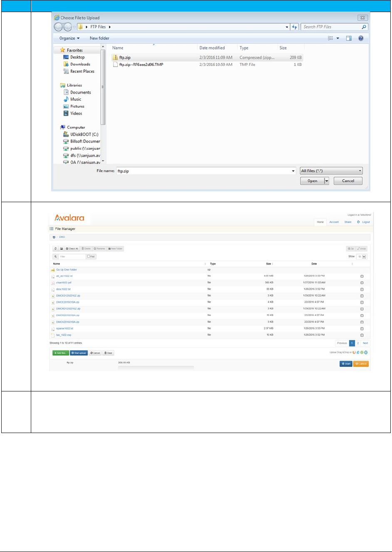The height and width of the screenshot is (552, 392).
Task: Sort by Date modified column
Action: pos(212,48)
